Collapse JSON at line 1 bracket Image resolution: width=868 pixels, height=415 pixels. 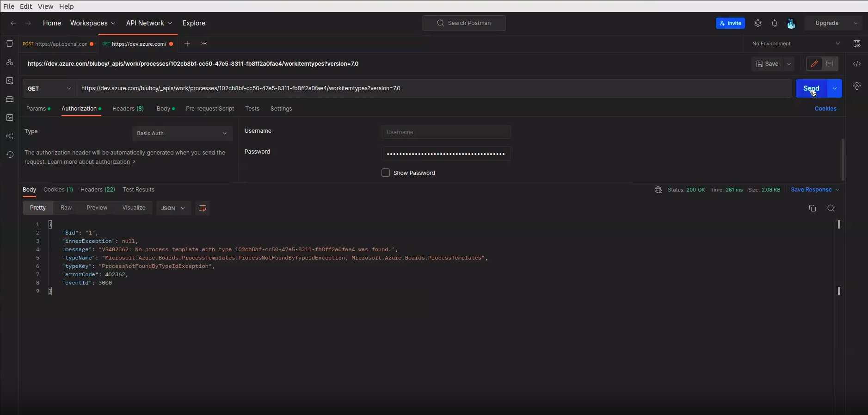50,224
